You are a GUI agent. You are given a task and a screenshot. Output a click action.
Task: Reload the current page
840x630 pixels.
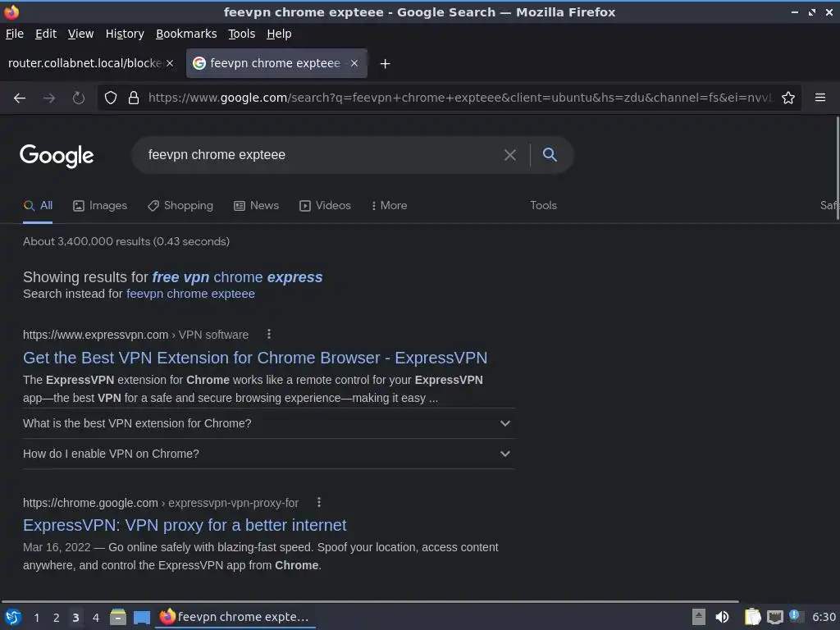[x=79, y=98]
